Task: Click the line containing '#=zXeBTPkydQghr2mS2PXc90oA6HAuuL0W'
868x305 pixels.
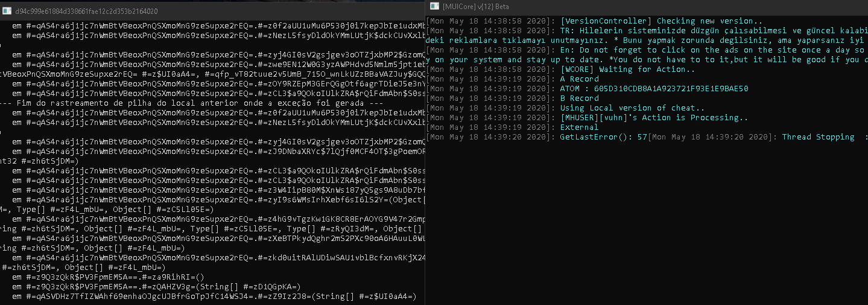Action: (x=219, y=238)
